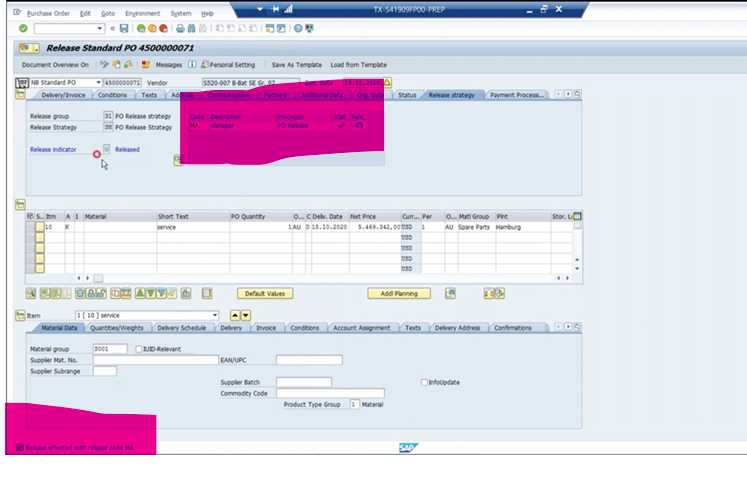Collapse the Item detail section toggle icon

pyautogui.click(x=20, y=315)
